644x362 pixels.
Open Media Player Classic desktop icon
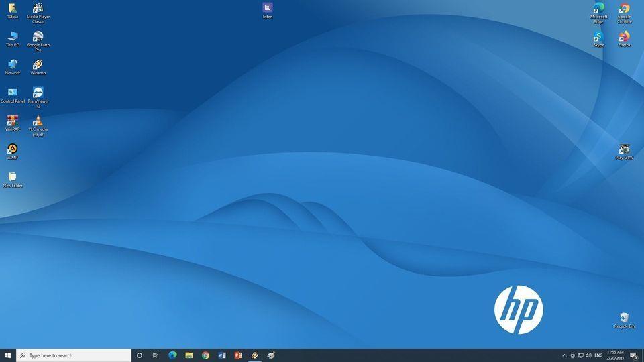coord(38,13)
